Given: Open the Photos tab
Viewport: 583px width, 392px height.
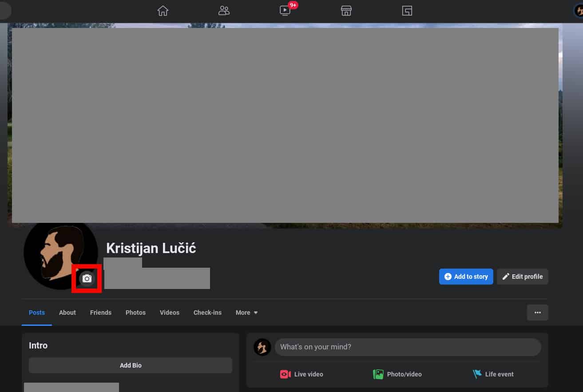Looking at the screenshot, I should coord(135,313).
